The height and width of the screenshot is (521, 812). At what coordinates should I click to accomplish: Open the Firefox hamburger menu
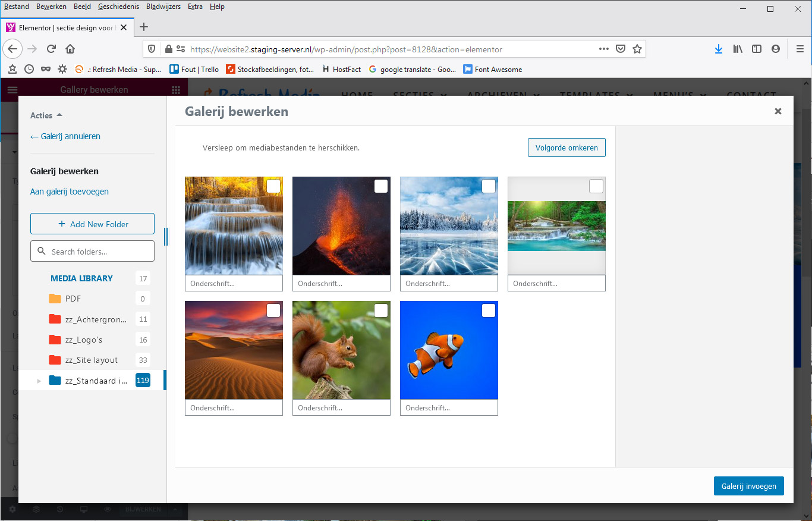[800, 49]
